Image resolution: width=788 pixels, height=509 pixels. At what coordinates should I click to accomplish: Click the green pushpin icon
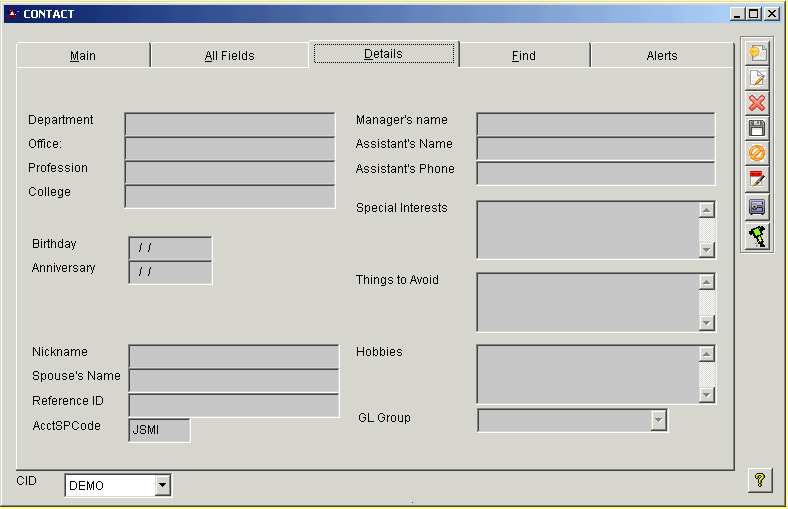(x=757, y=236)
